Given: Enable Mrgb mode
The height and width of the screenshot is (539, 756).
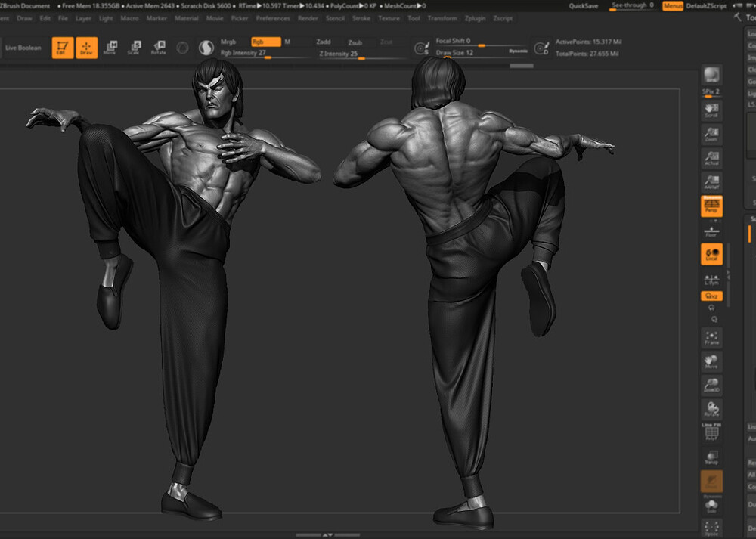Looking at the screenshot, I should [228, 42].
